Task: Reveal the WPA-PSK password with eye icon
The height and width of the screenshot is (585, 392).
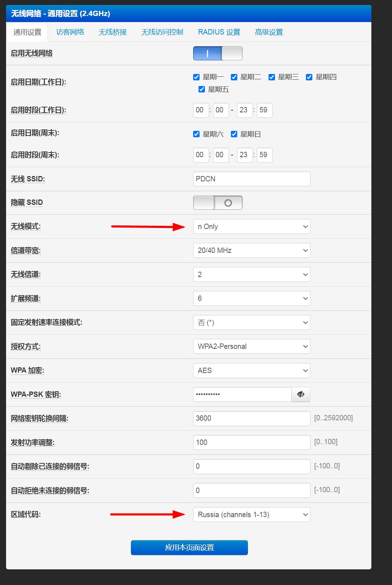Action: pos(301,394)
